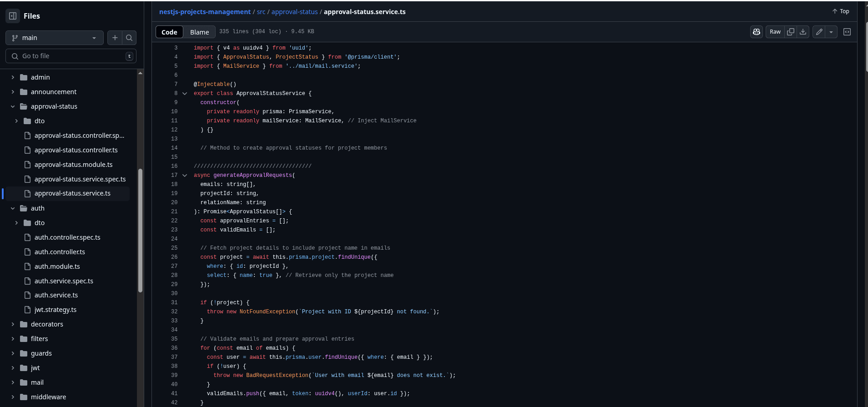Open nestjs-projects-management breadcrumb link
Screen dimensions: 868x407
click(x=205, y=12)
